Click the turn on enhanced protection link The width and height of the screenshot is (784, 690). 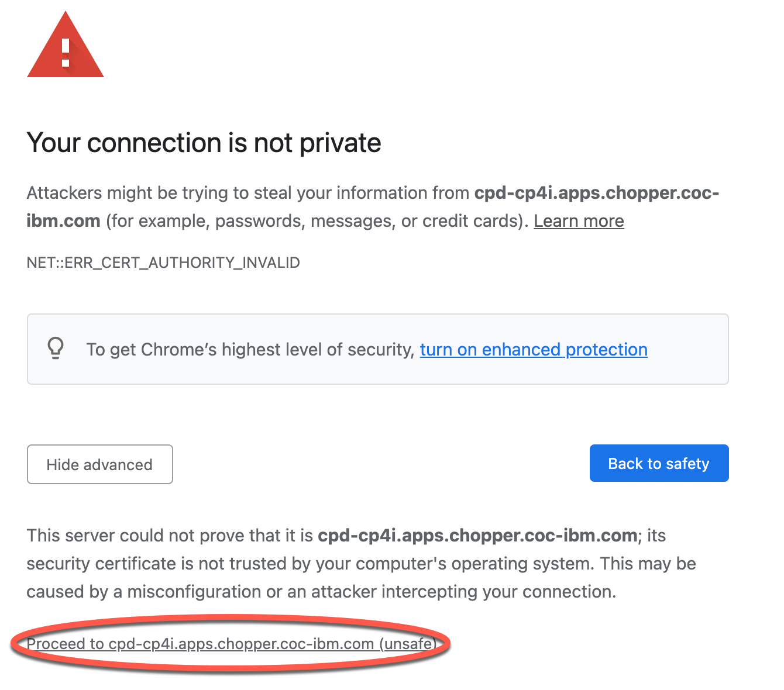(x=533, y=350)
